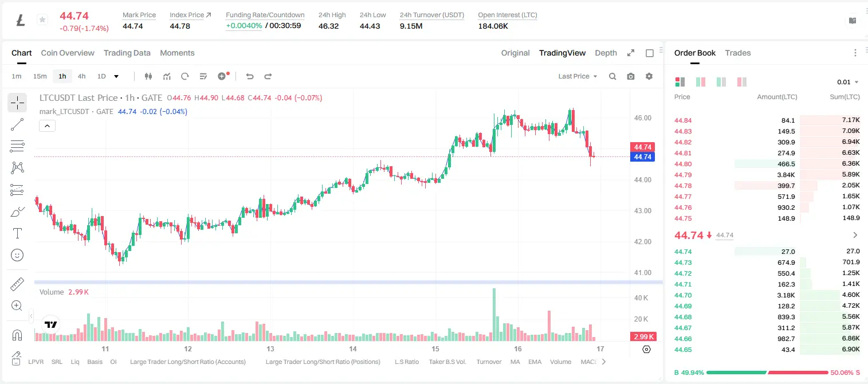Activate the magnet snap mode
This screenshot has height=384, width=868.
pos(17,335)
